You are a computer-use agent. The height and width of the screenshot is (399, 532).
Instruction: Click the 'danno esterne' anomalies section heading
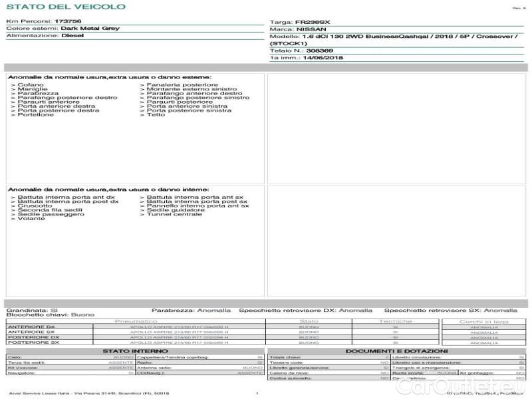[110, 77]
